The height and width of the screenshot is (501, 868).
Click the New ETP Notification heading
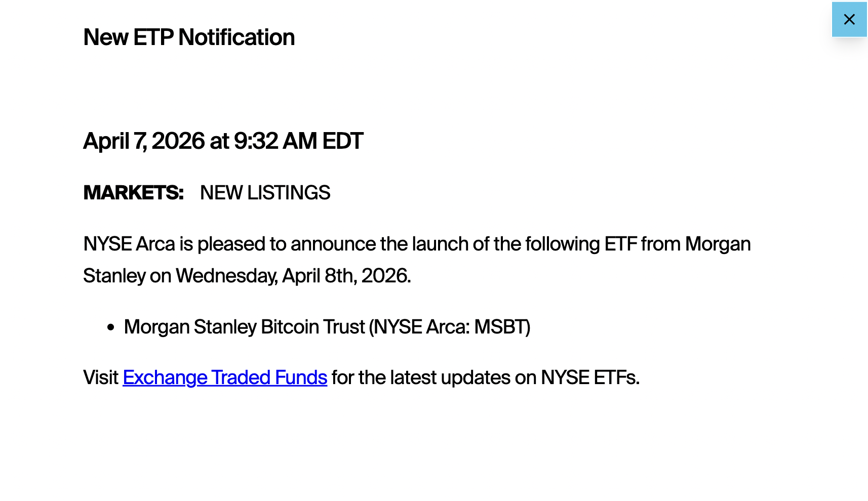pos(188,37)
